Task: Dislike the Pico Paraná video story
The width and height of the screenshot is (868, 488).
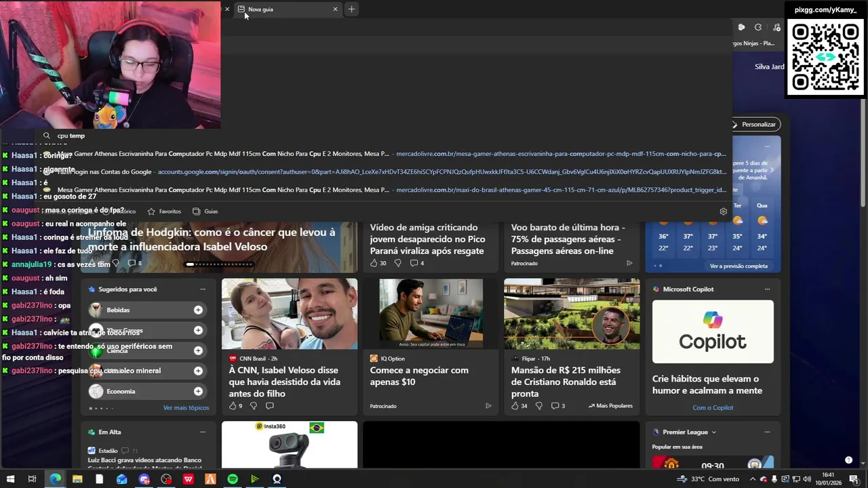Action: [x=397, y=263]
